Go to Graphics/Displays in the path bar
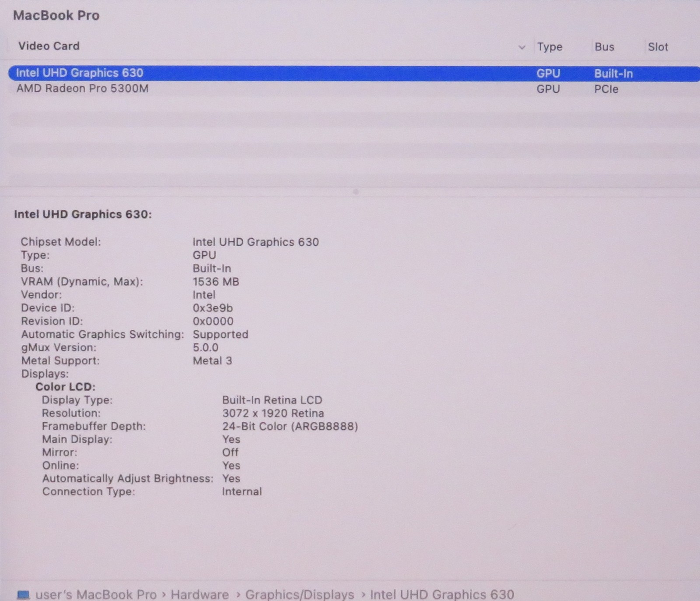The image size is (700, 601). (x=300, y=594)
